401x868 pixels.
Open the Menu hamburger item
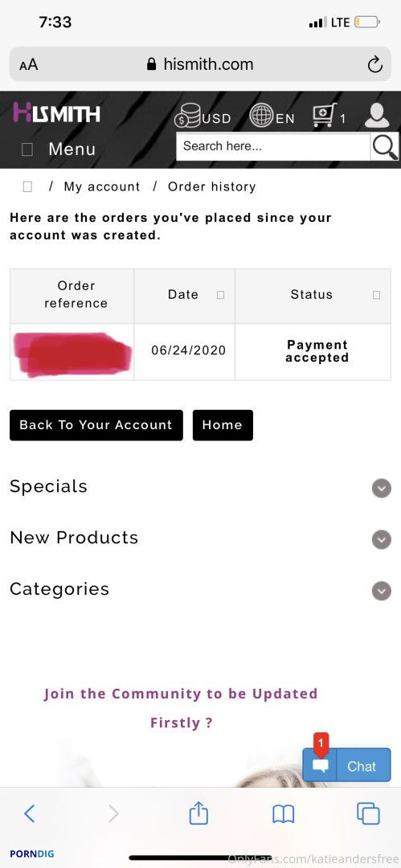58,149
